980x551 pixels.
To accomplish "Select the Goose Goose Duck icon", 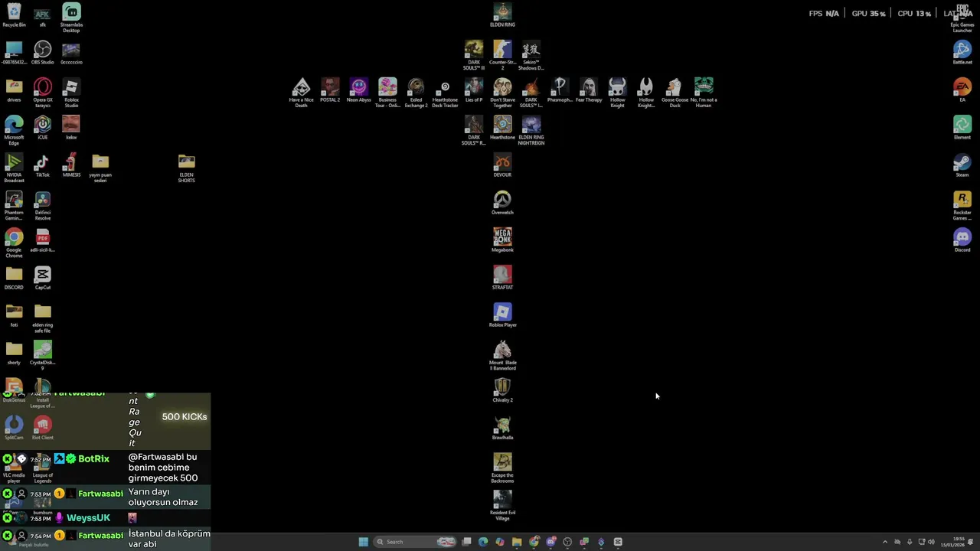I will 675,93.
